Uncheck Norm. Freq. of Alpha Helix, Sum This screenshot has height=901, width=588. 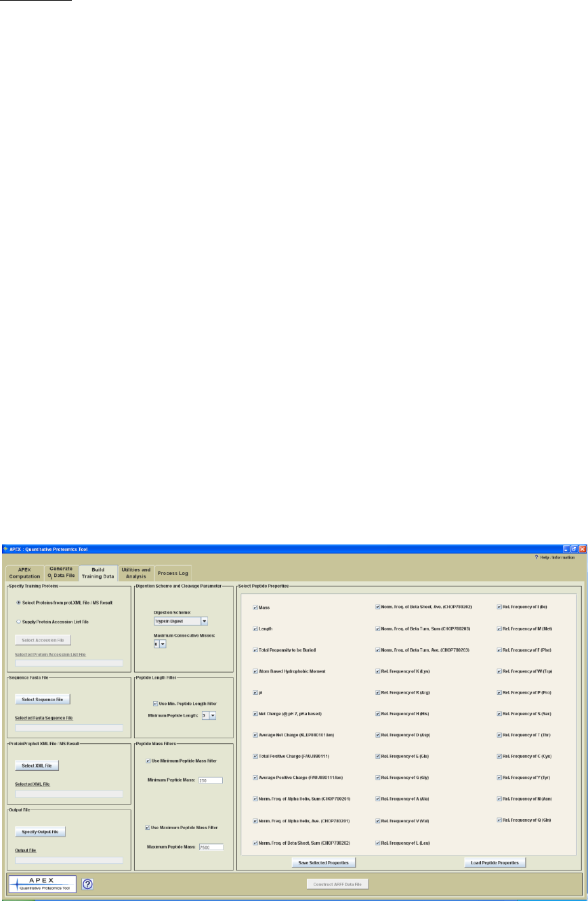tap(255, 799)
